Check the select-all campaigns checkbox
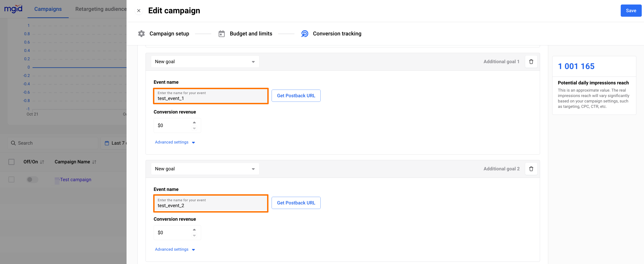This screenshot has width=644, height=264. tap(12, 162)
